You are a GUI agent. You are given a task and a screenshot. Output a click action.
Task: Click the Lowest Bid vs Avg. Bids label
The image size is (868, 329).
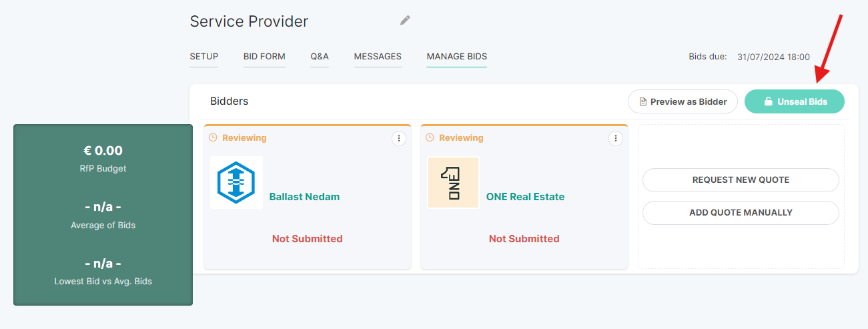(103, 282)
